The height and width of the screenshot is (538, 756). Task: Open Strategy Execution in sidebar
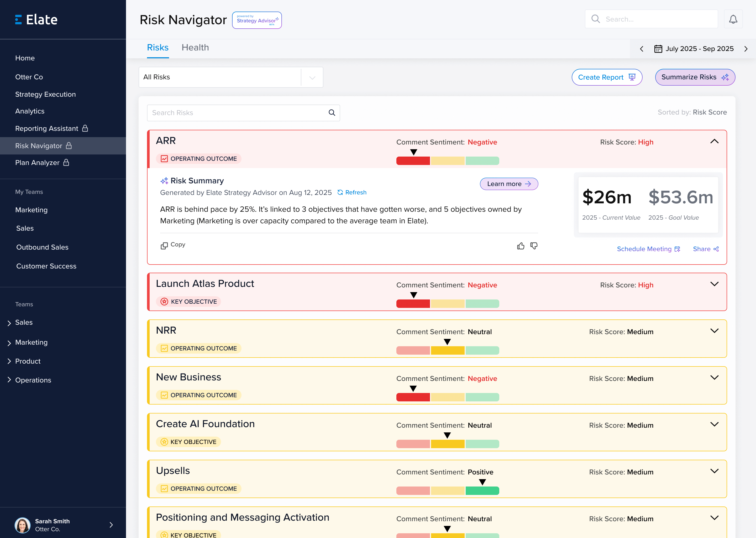click(45, 94)
